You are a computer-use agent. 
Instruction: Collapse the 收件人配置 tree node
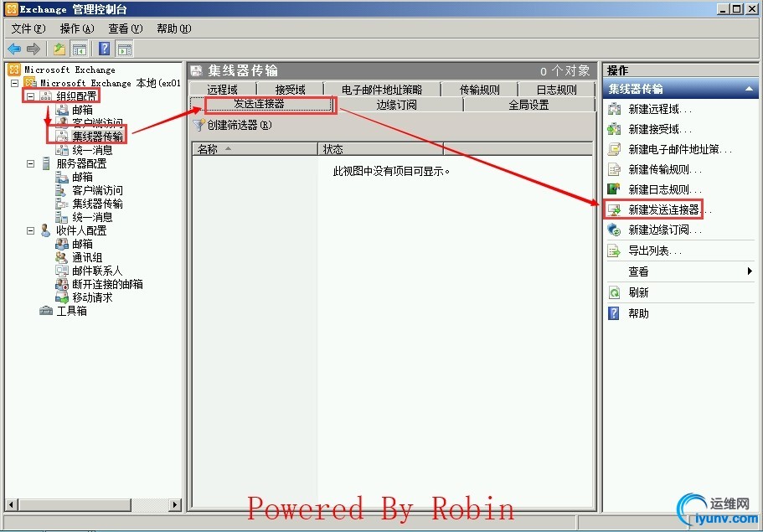[x=31, y=230]
